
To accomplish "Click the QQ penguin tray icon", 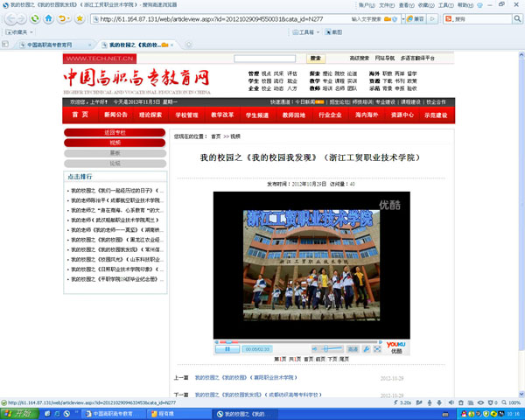I will pyautogui.click(x=464, y=414).
